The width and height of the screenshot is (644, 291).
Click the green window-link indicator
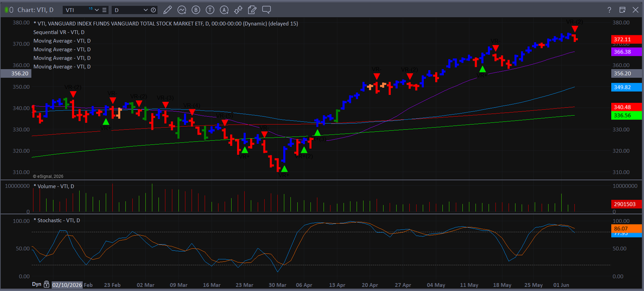click(6, 10)
